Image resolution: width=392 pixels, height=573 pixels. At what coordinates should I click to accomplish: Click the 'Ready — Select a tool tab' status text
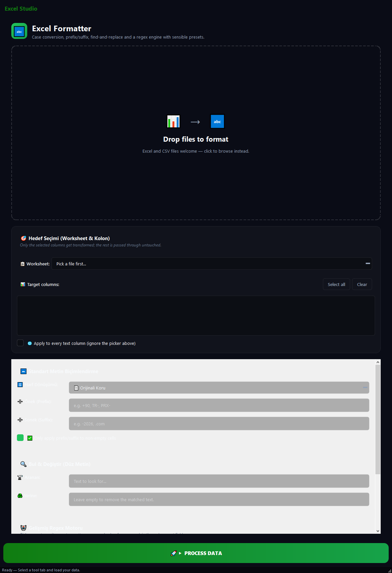tap(41, 570)
